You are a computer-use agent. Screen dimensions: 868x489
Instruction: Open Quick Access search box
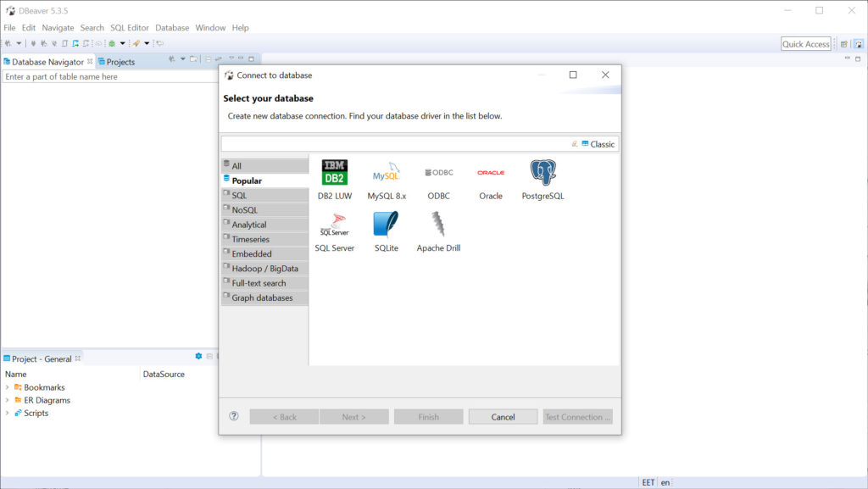point(805,44)
